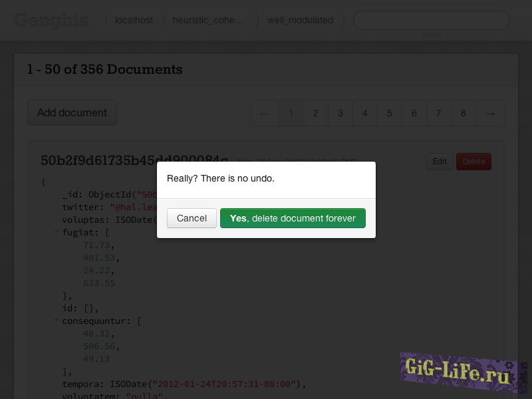
Task: Confirm with Yes, delete document forever
Action: click(x=293, y=218)
